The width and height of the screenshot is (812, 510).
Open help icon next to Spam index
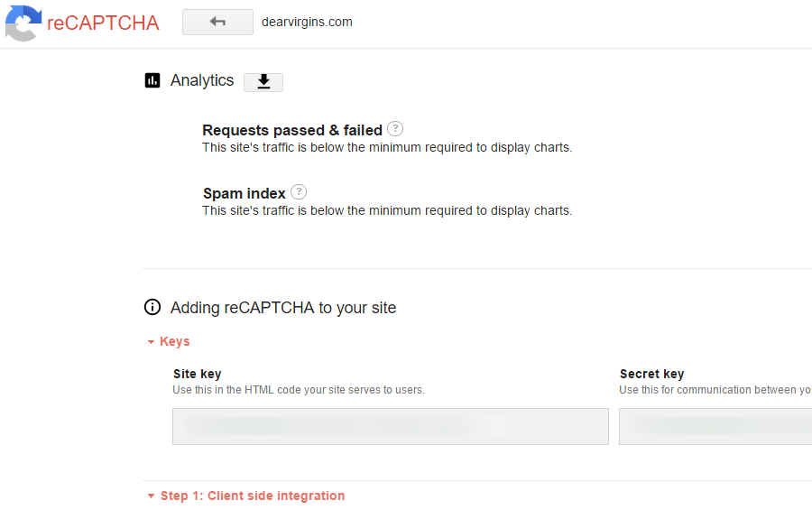(299, 191)
